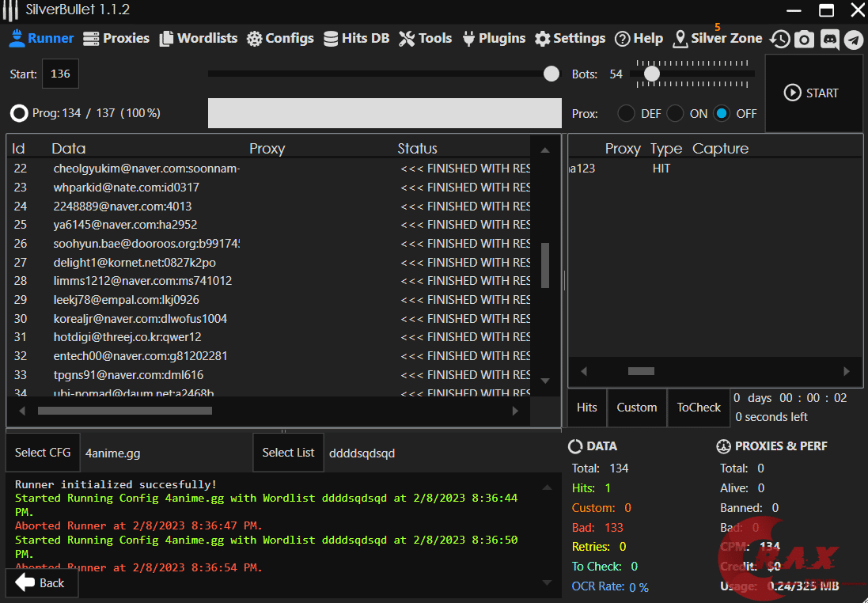Open the Plugins section
Image resolution: width=868 pixels, height=603 pixels.
pyautogui.click(x=493, y=39)
